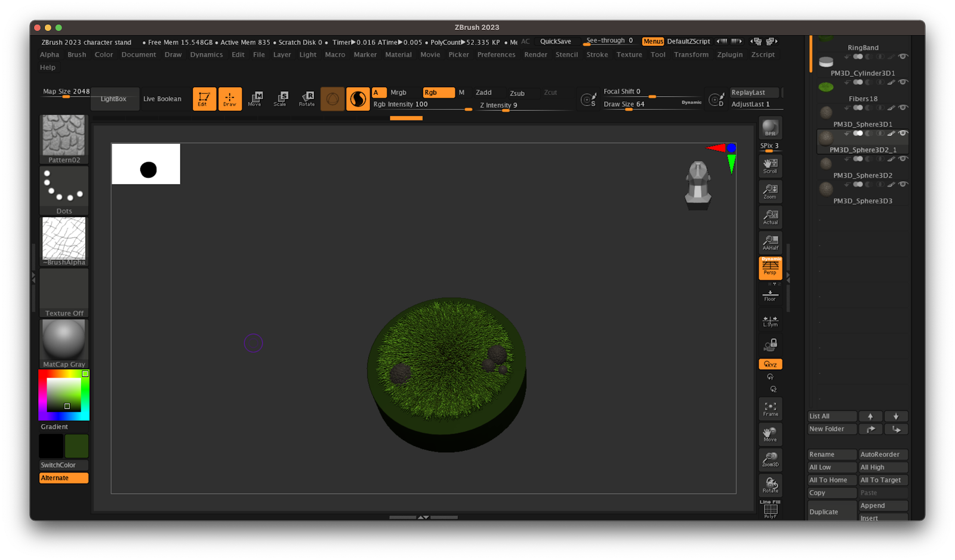This screenshot has width=955, height=560.
Task: Adjust the Rgb Intensity slider
Action: 422,105
